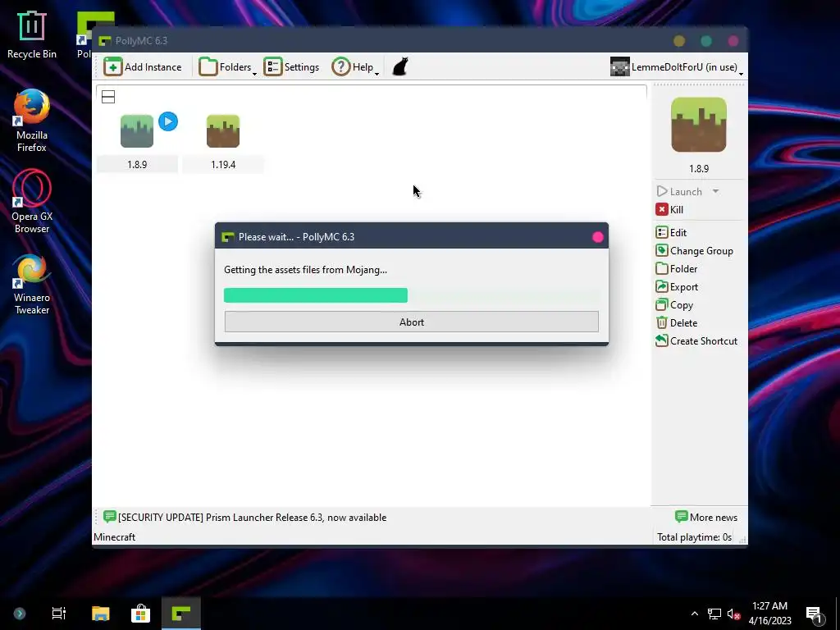Click Total playtime status text
This screenshot has height=630, width=840.
pyautogui.click(x=694, y=537)
